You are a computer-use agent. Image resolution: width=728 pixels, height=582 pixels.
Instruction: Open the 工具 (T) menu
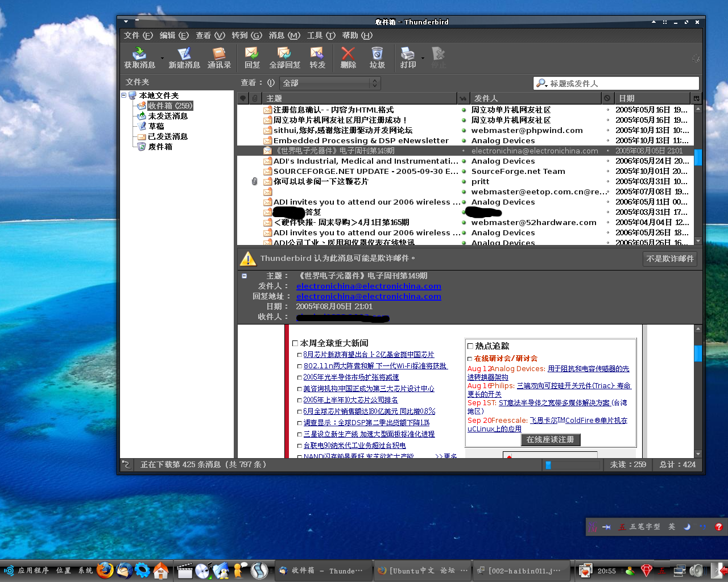321,35
